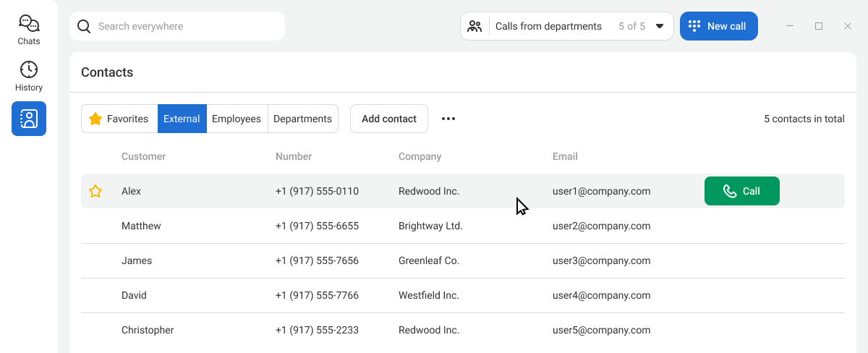Click email user3@company.com
Image resolution: width=868 pixels, height=353 pixels.
click(602, 260)
